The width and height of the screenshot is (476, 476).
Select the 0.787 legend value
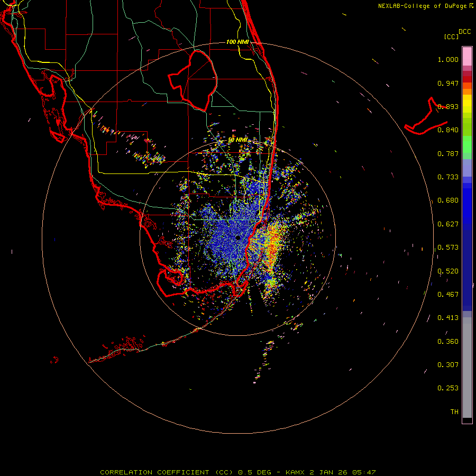[448, 153]
